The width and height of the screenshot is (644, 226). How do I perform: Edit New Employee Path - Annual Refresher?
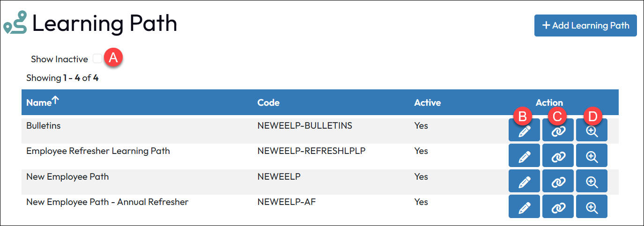tap(524, 206)
